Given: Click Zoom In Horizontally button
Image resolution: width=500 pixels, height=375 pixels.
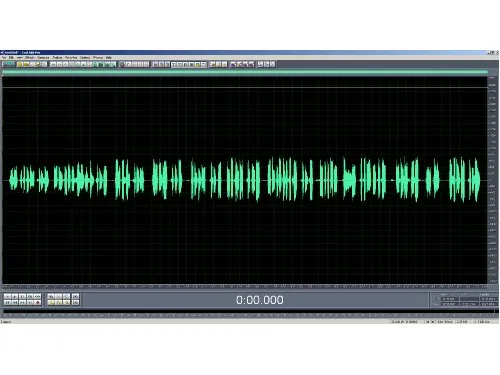Looking at the screenshot, I should 51,296.
